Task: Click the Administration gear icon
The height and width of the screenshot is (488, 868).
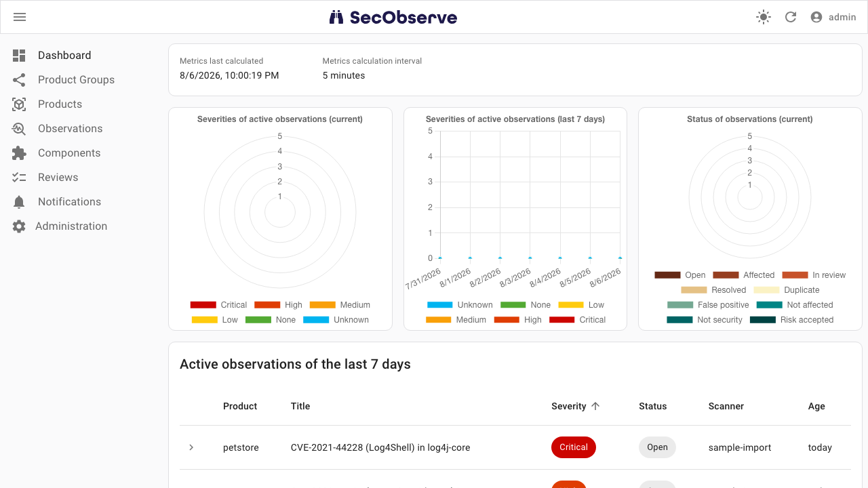Action: [x=19, y=226]
